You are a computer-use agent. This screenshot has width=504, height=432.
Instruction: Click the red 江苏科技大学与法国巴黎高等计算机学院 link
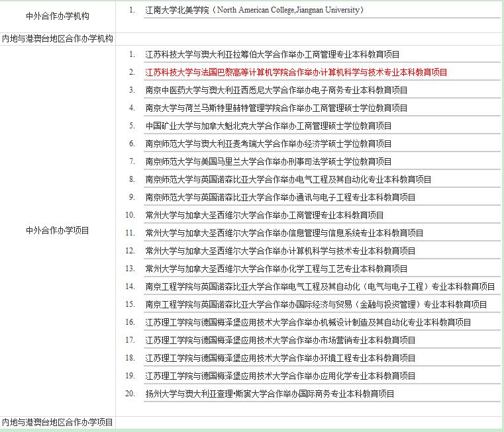pos(296,72)
